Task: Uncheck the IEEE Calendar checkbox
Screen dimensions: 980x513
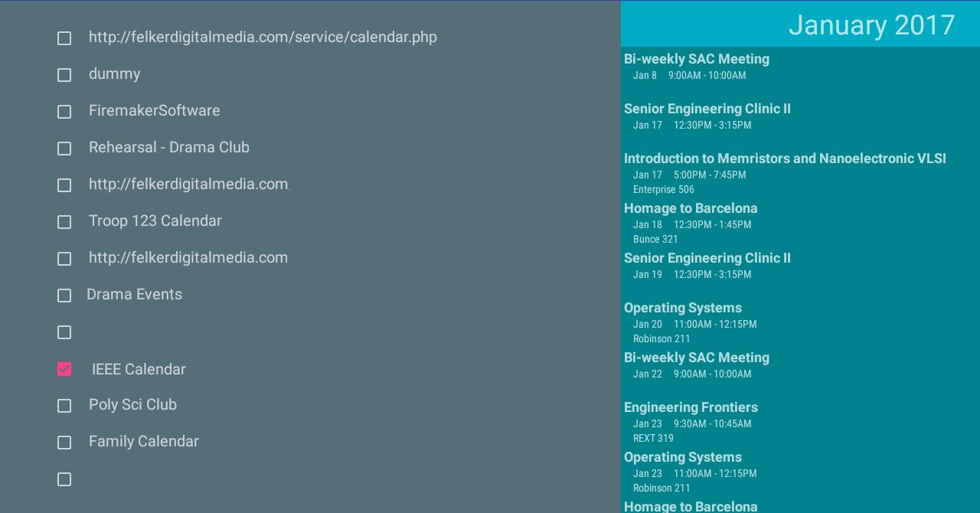Action: coord(64,369)
